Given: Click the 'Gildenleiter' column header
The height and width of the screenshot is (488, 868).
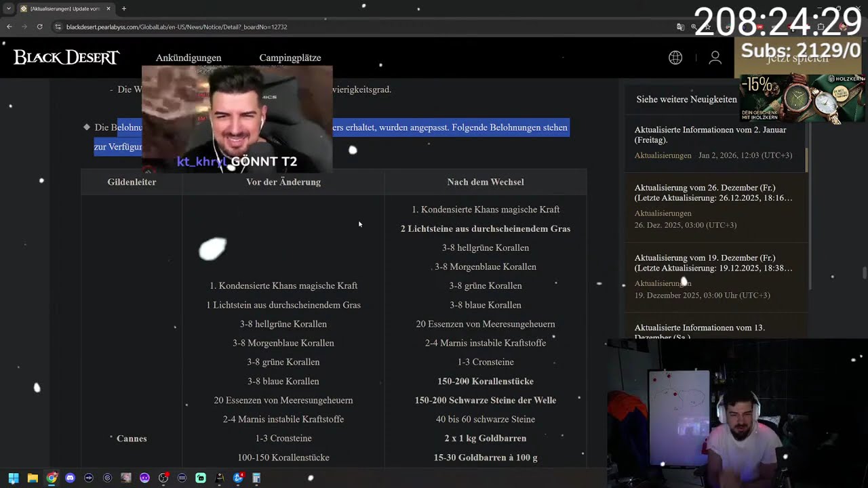Looking at the screenshot, I should point(132,182).
